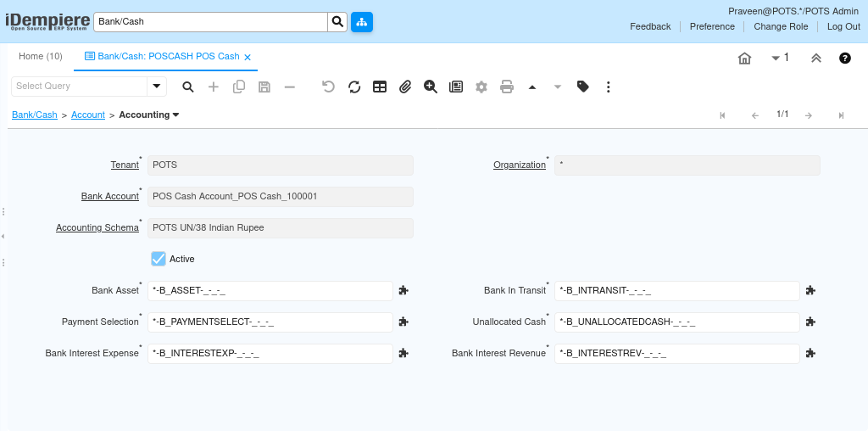Go to first record button
Viewport: 868px width, 431px height.
[722, 115]
